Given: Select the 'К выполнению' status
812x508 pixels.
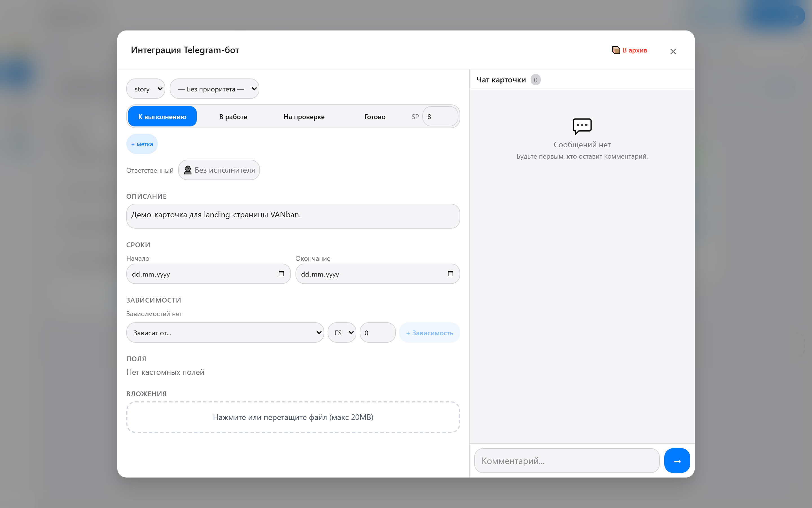Looking at the screenshot, I should 162,117.
